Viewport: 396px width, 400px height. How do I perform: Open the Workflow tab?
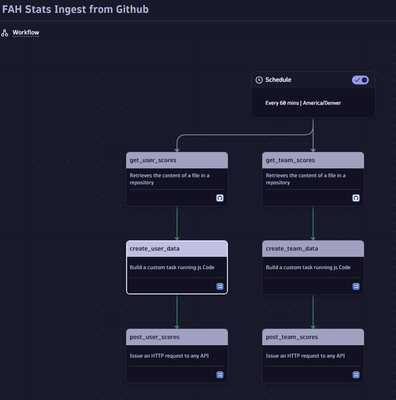pyautogui.click(x=26, y=32)
